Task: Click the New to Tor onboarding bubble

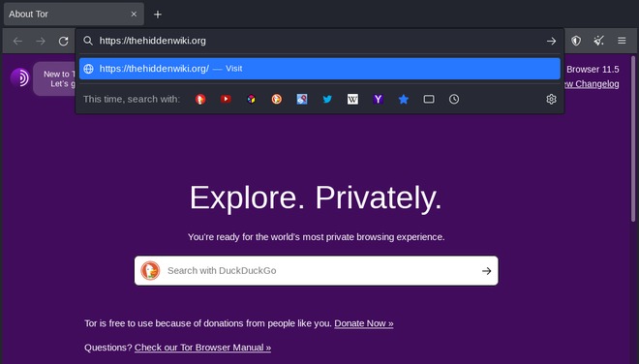Action: [x=54, y=78]
